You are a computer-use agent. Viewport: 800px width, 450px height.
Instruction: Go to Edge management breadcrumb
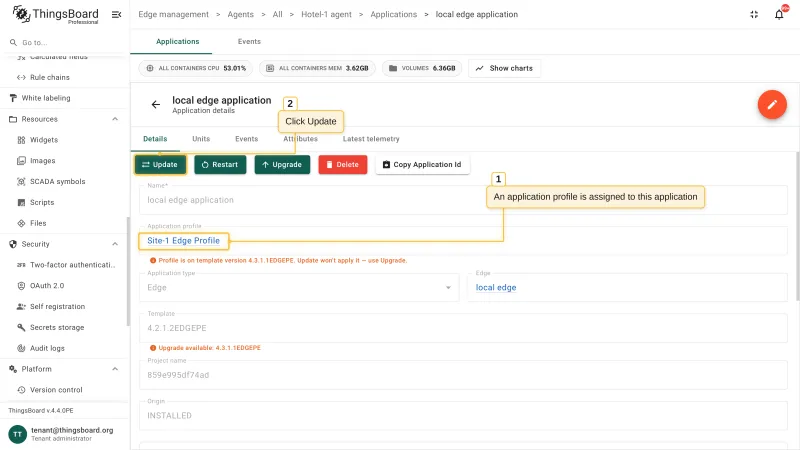coord(173,14)
